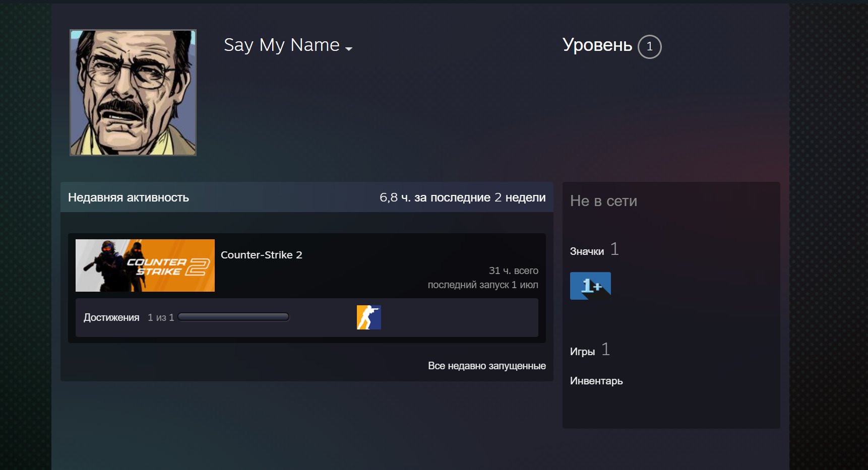
Task: Click последний запуск 1 июл text
Action: (483, 285)
